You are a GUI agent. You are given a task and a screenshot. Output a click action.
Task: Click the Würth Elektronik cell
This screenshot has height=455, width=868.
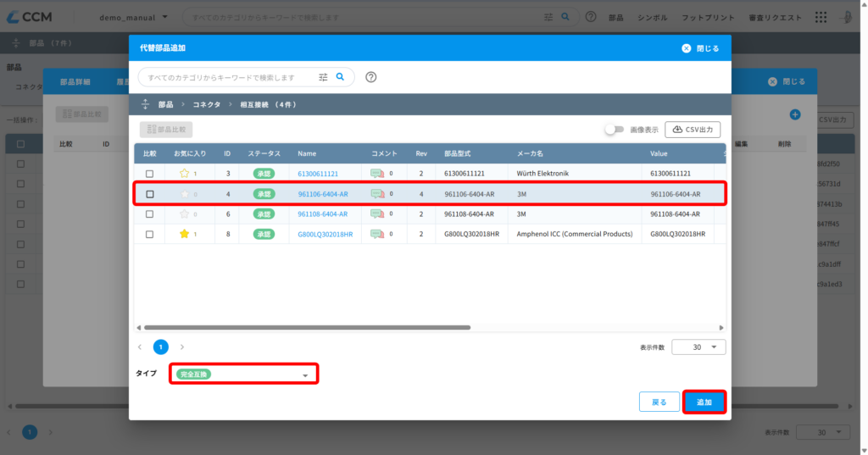tap(542, 173)
